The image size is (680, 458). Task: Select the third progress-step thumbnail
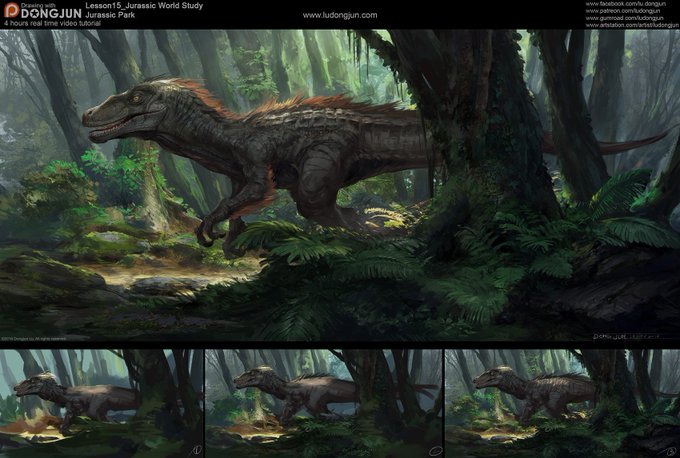[562, 403]
